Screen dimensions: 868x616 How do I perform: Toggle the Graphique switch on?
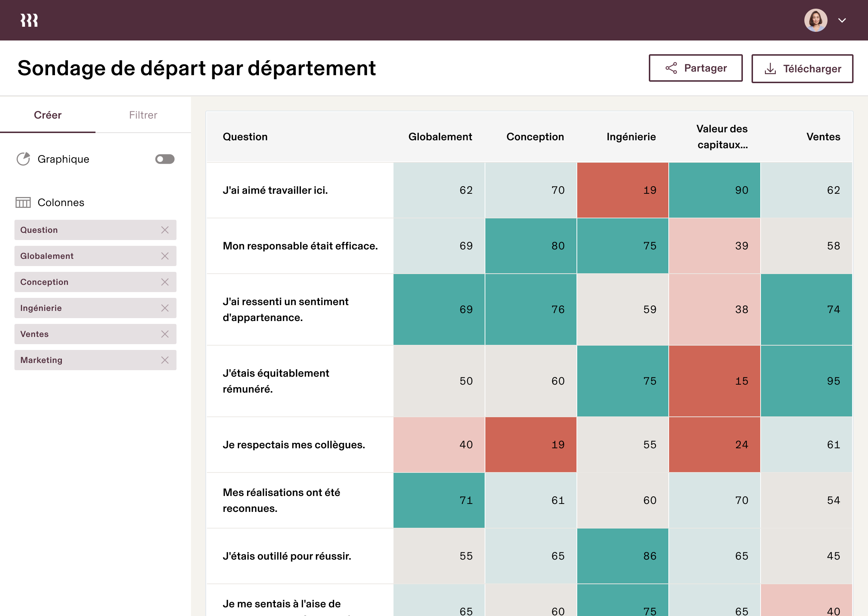pyautogui.click(x=165, y=159)
